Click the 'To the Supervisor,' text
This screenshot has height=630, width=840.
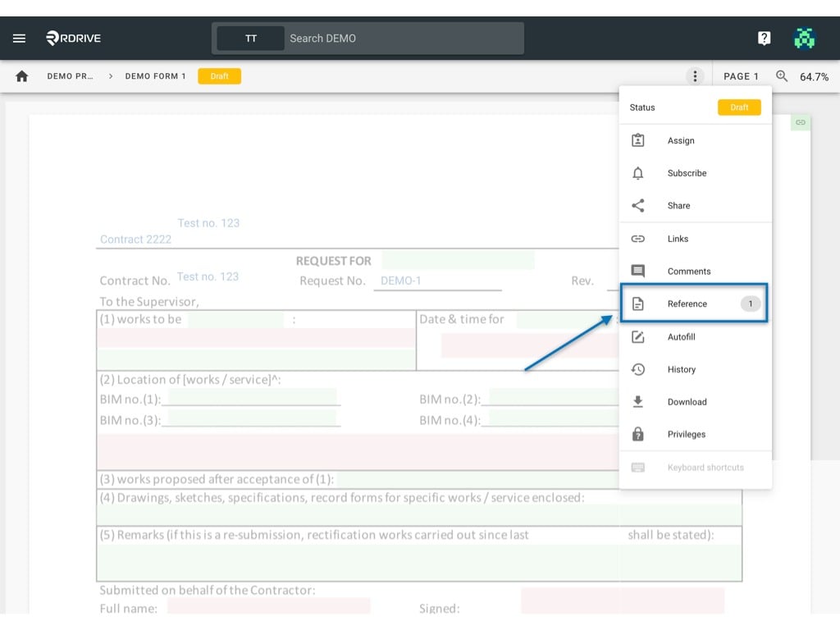click(149, 302)
